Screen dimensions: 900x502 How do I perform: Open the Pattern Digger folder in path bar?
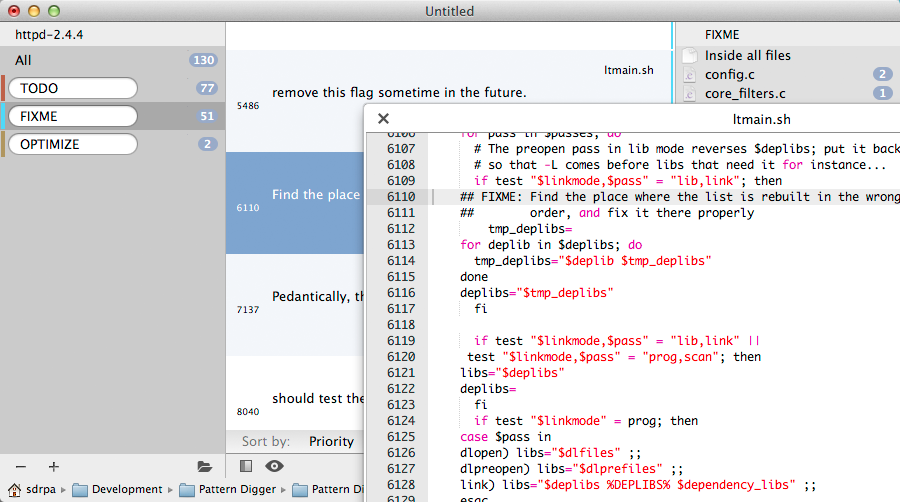pos(228,489)
